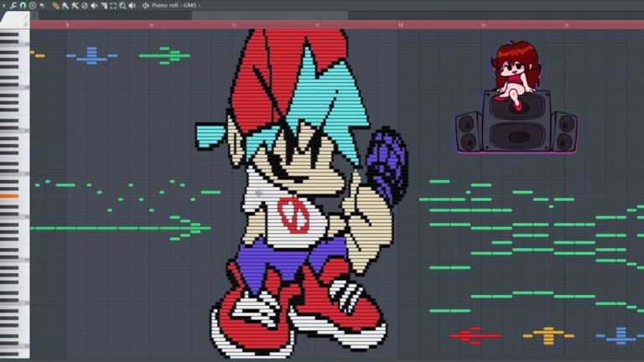644x362 pixels.
Task: Click the orange highlighted piano key
Action: pyautogui.click(x=9, y=196)
